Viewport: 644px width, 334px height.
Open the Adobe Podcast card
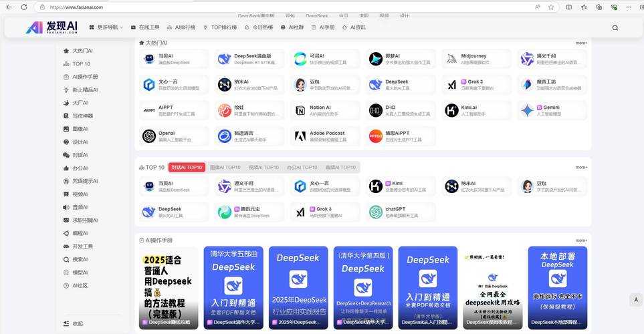tap(325, 136)
